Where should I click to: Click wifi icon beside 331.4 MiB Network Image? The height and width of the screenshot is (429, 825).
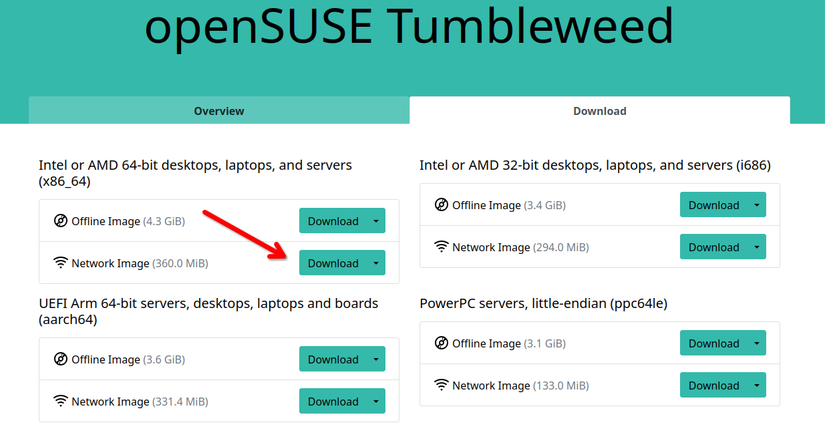click(61, 401)
